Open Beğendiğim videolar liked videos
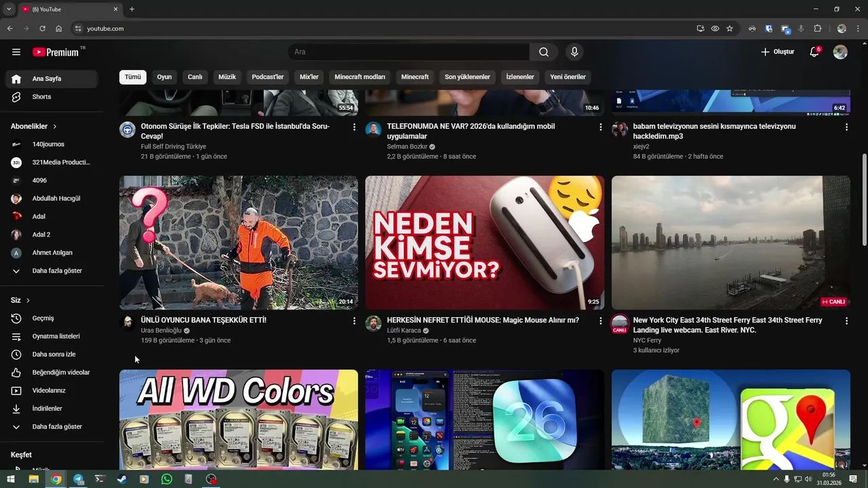Screen dimensions: 868x488 point(52,373)
